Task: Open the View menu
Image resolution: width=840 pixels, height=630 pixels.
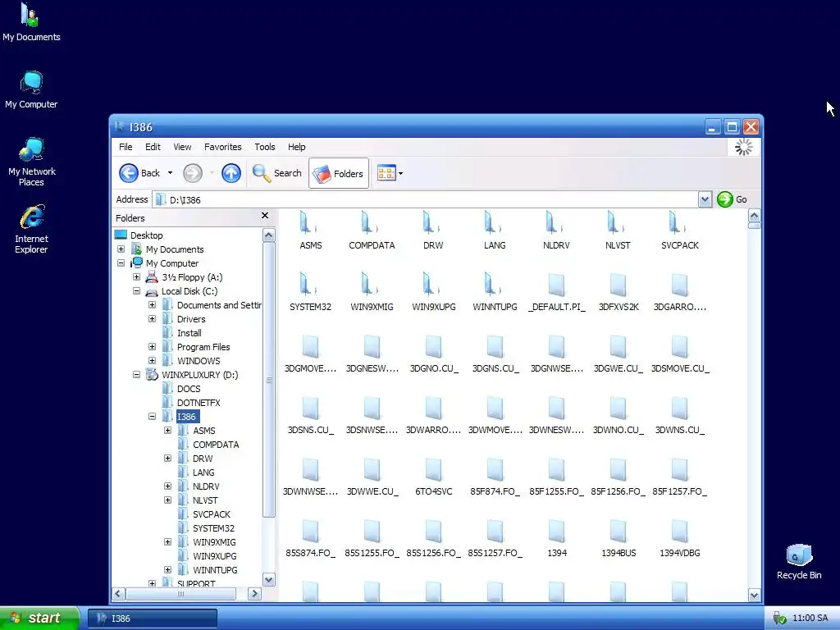Action: point(182,147)
